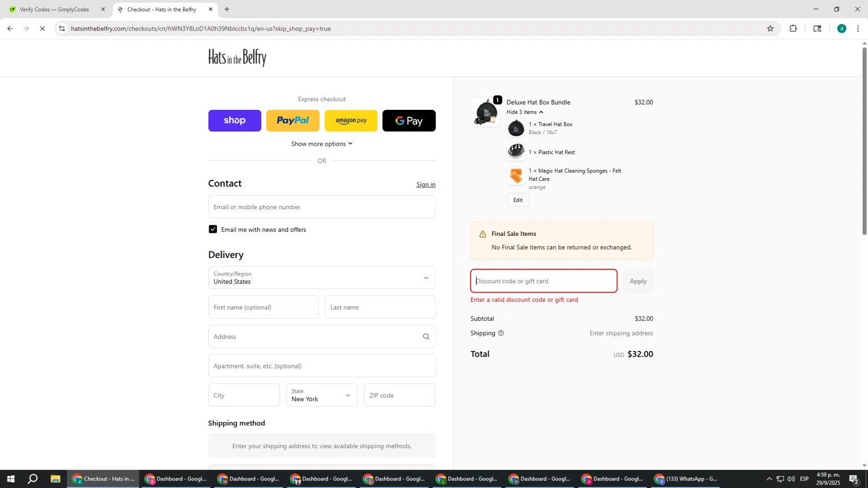Click the Checkout - Hats in... taskbar button
The width and height of the screenshot is (868, 488).
click(x=104, y=479)
